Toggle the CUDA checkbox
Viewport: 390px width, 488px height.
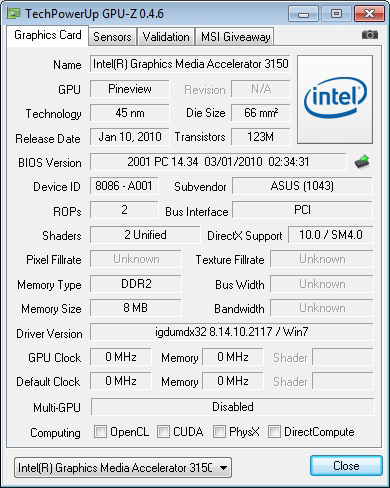tap(163, 431)
